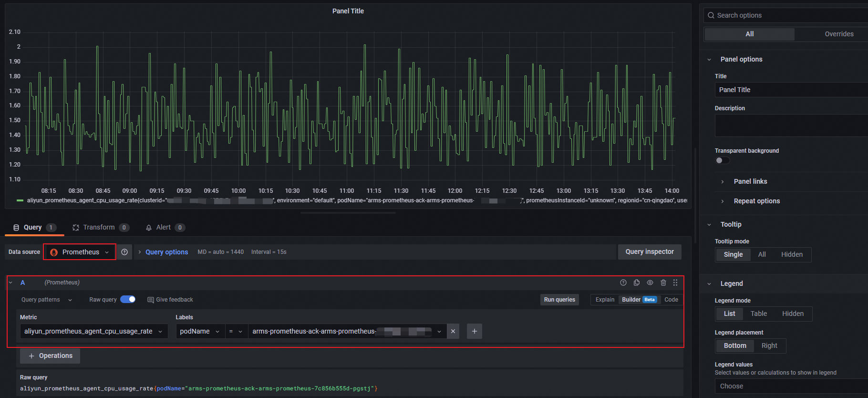Set tooltip mode to Single
The width and height of the screenshot is (868, 398).
pyautogui.click(x=733, y=254)
